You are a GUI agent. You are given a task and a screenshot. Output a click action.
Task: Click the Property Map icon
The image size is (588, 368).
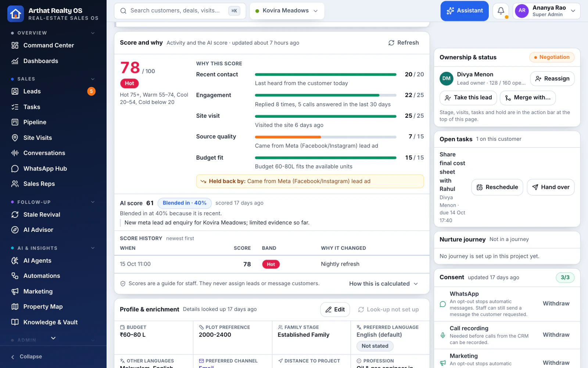coord(15,307)
